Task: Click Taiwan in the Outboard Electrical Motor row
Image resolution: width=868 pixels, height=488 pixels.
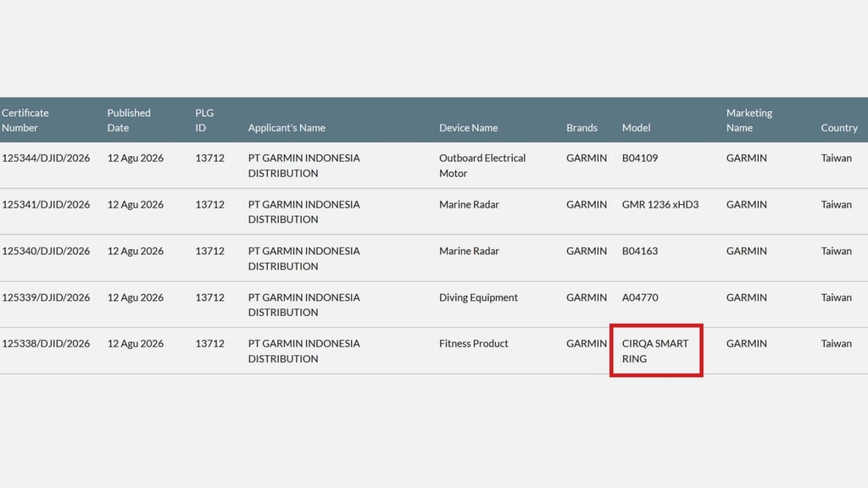Action: tap(836, 158)
